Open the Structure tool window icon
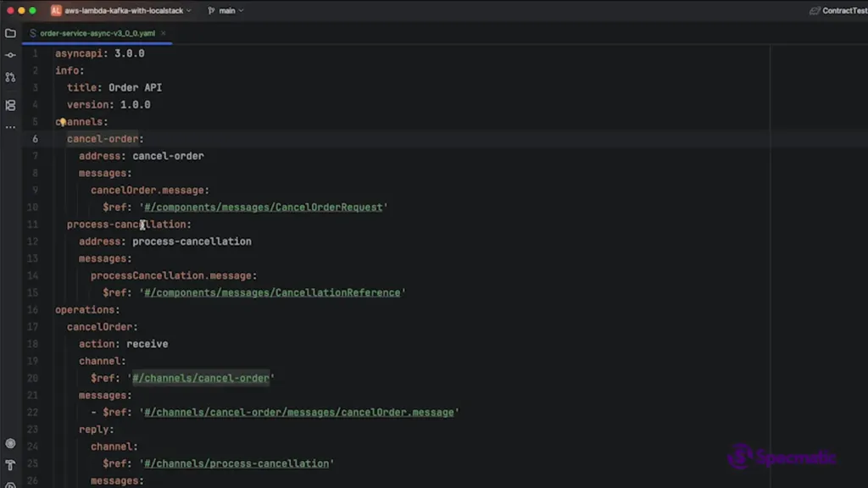The image size is (868, 488). [x=10, y=106]
